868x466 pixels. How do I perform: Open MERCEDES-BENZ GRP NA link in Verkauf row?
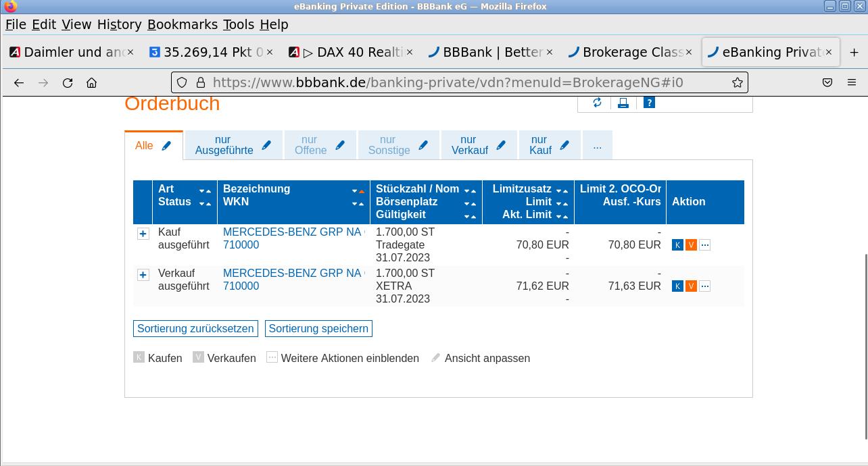(x=293, y=273)
